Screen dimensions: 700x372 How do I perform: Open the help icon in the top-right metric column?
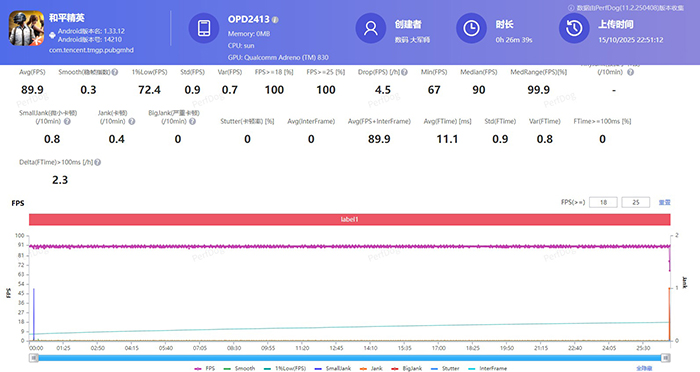(x=630, y=72)
